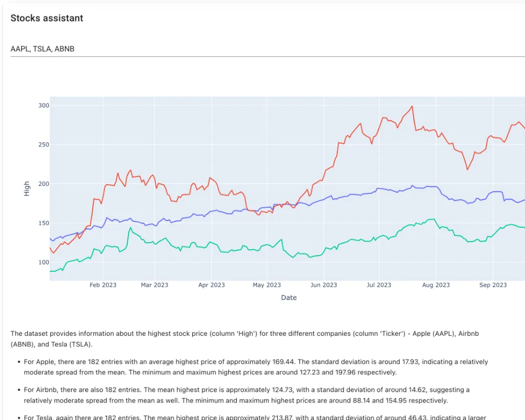Click the May 2023 x-axis label
Screen dimensions: 525x420
point(267,285)
